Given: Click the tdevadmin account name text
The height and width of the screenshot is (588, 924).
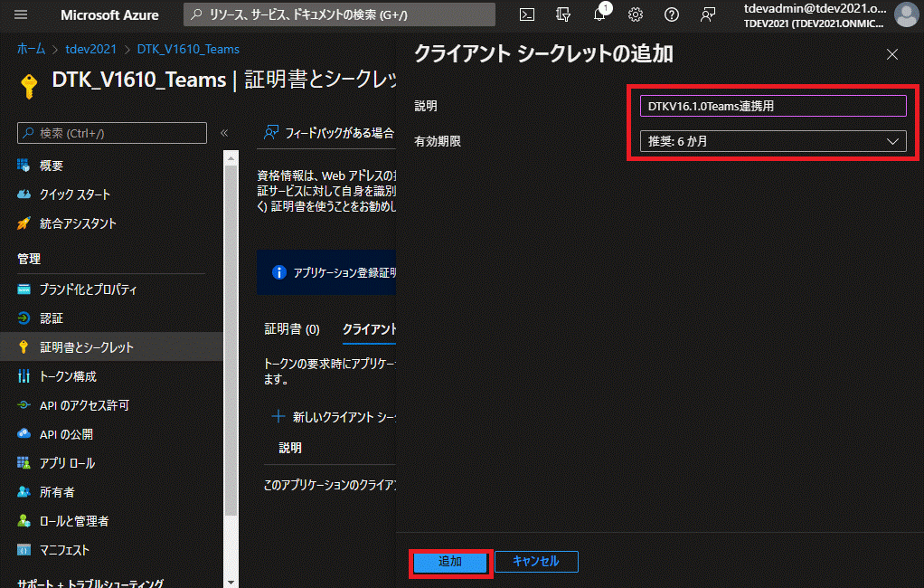Looking at the screenshot, I should click(x=815, y=8).
